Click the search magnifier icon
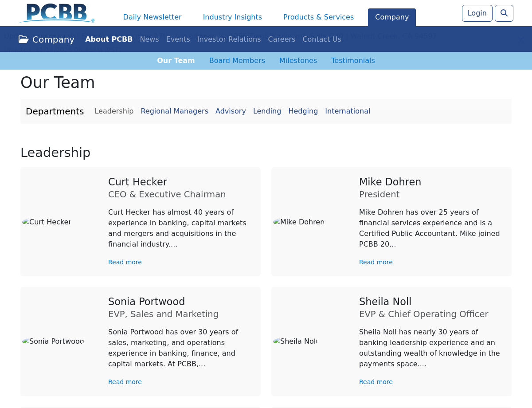The image size is (532, 408). coord(504,13)
